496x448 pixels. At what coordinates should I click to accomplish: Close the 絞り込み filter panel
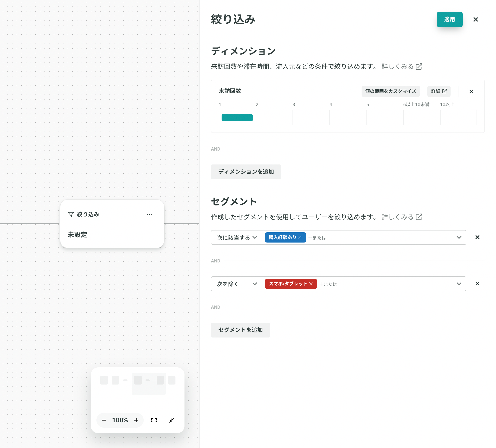(475, 19)
